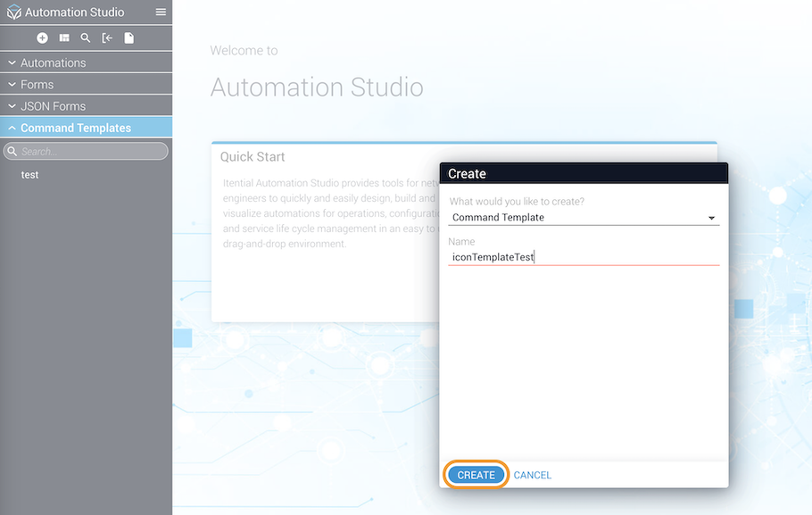Click the magnifier search icon in sidebar toolbar

coord(86,37)
